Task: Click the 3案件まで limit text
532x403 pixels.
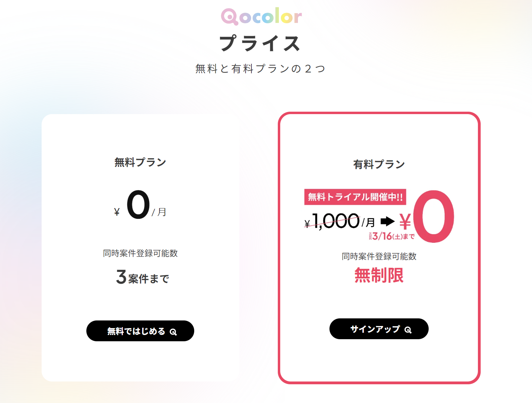Action: point(143,277)
